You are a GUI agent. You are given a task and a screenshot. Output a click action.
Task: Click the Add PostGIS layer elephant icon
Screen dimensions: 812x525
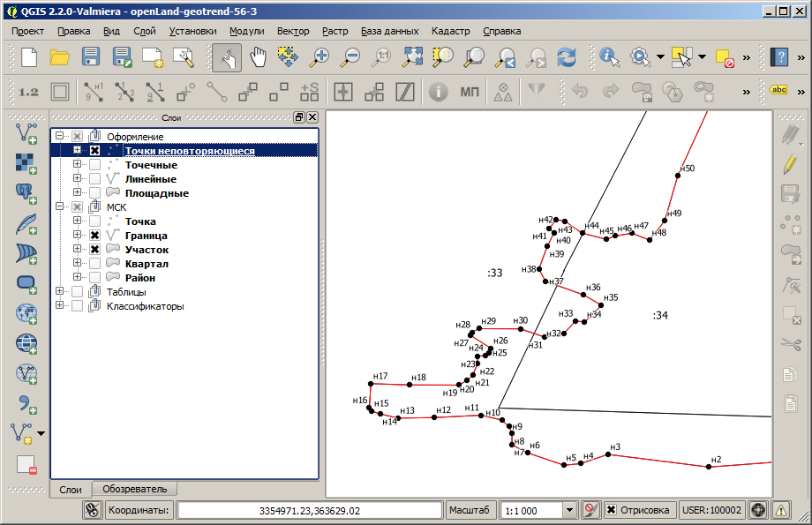tap(26, 193)
